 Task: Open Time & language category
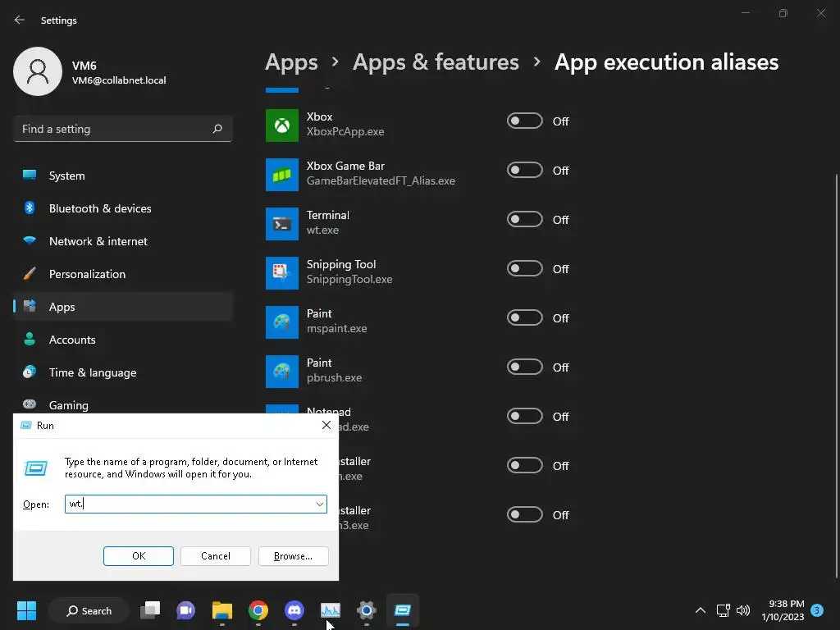tap(123, 372)
